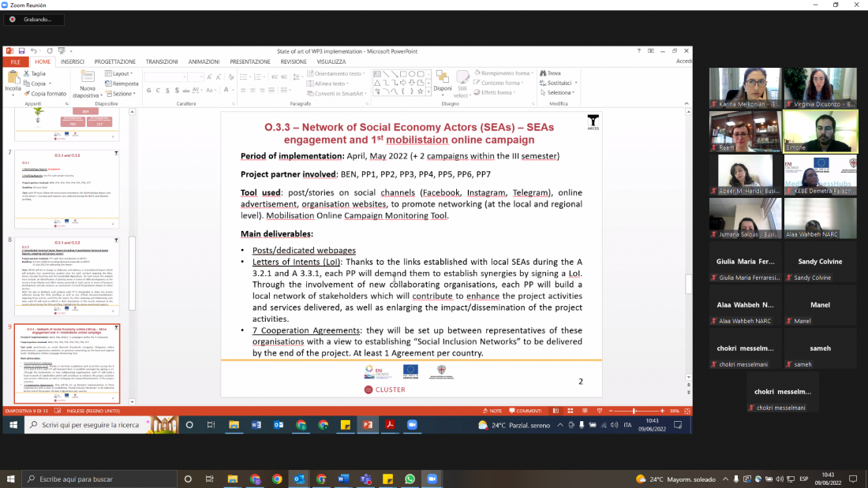Screen dimensions: 868x488
Task: Click the FILE button
Action: tap(16, 61)
